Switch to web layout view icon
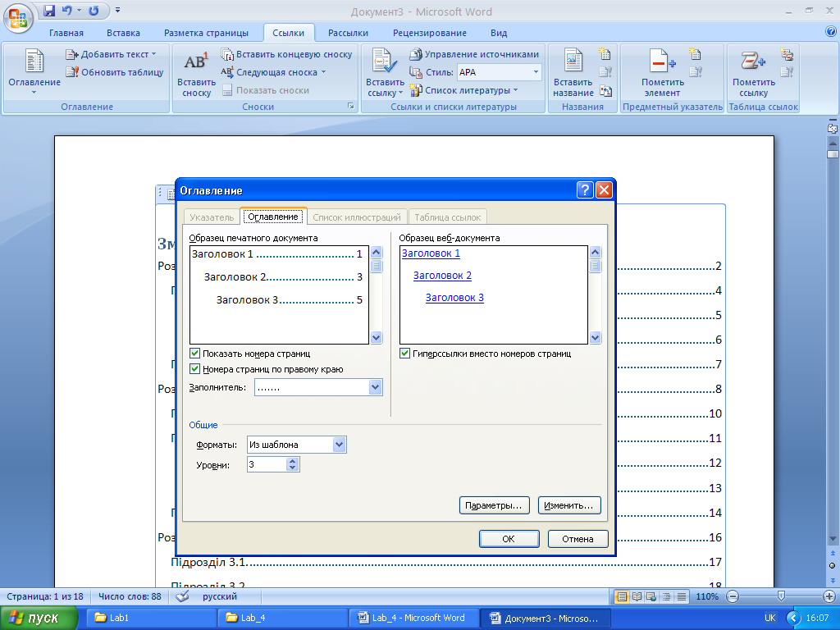The image size is (840, 630). click(x=651, y=596)
